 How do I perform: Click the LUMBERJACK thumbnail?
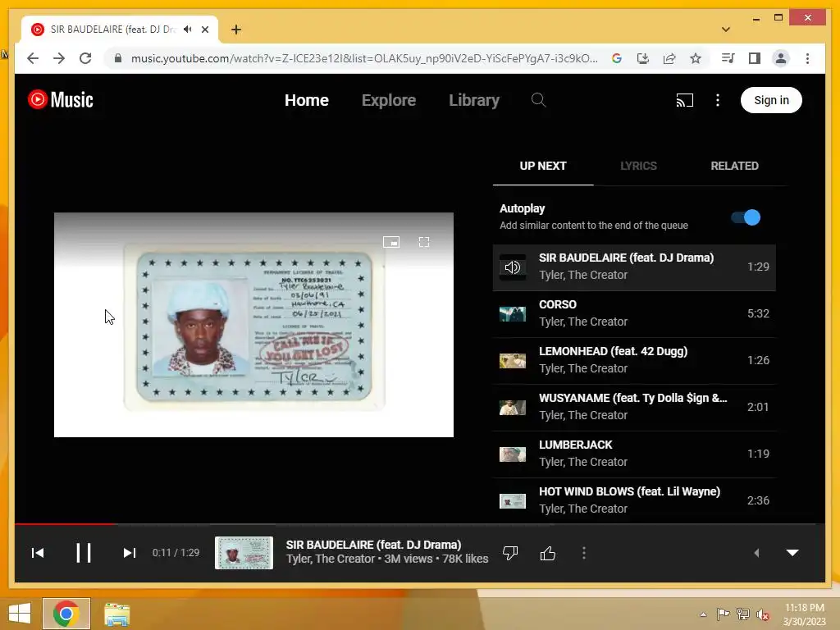point(512,454)
